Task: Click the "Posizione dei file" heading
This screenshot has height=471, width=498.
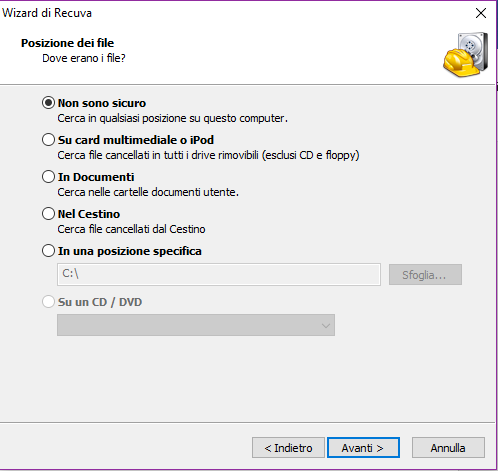Action: click(67, 43)
